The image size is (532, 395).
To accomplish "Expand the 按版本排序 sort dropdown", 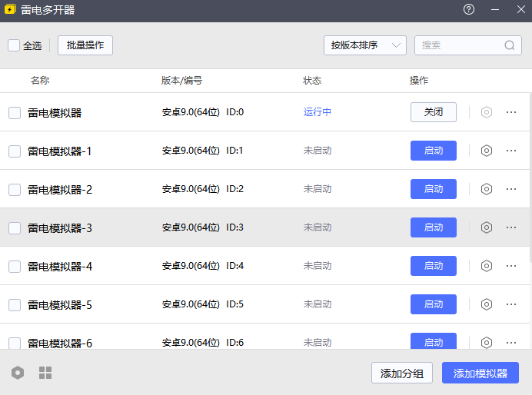I will click(365, 45).
